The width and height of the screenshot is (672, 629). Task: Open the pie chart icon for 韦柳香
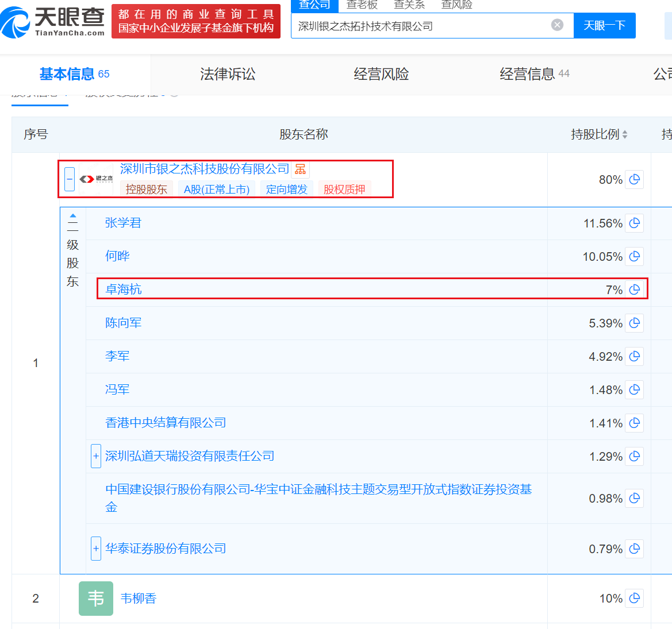pos(634,598)
